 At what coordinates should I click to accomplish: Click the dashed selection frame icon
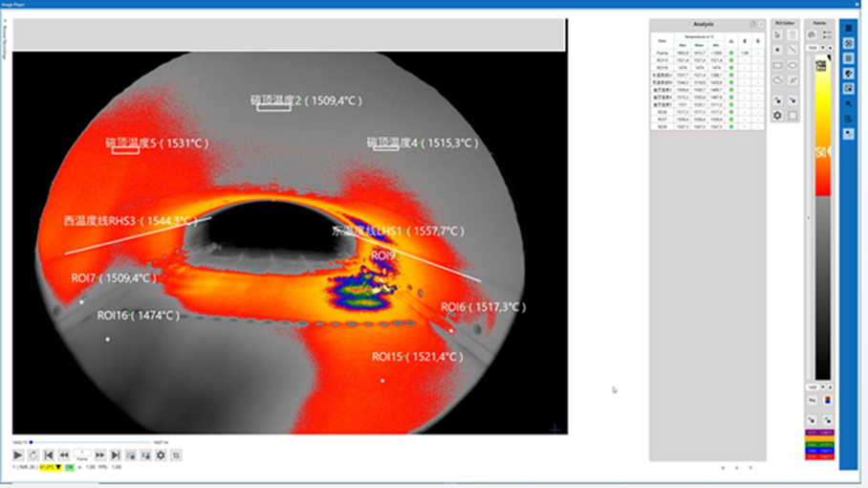[x=792, y=115]
